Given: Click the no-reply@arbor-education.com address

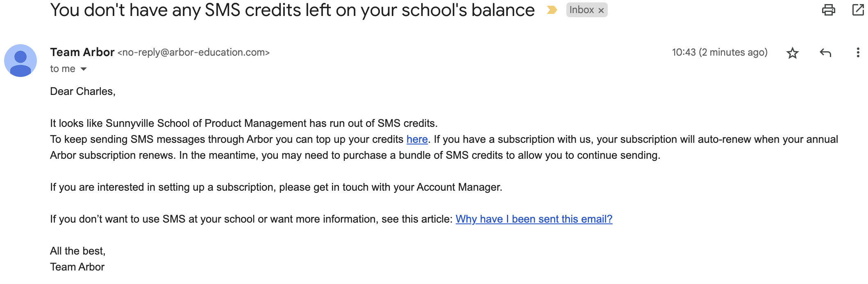Looking at the screenshot, I should tap(193, 53).
